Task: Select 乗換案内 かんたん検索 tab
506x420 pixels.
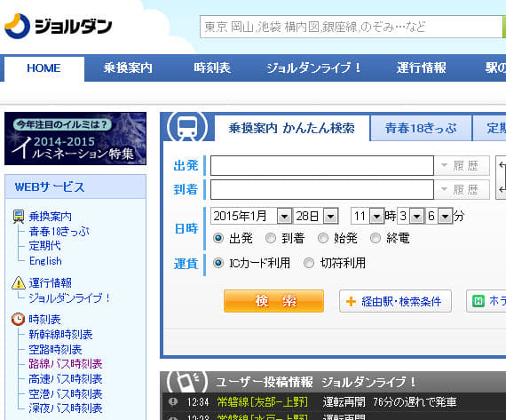Action: tap(291, 128)
